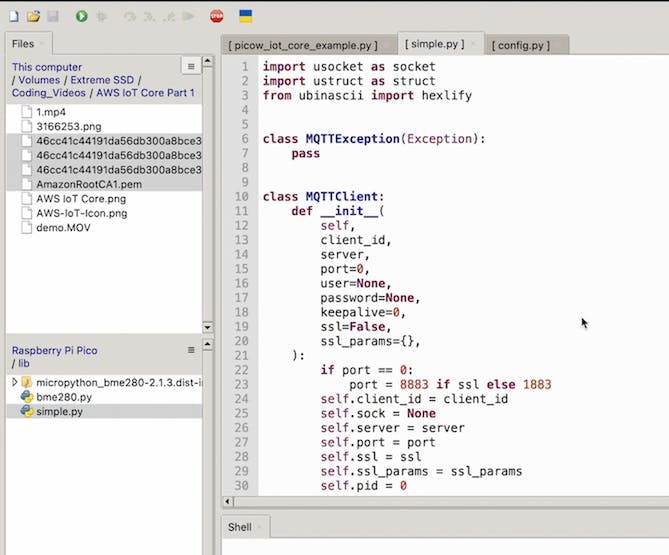Select the Shell panel tab
669x555 pixels.
click(240, 527)
